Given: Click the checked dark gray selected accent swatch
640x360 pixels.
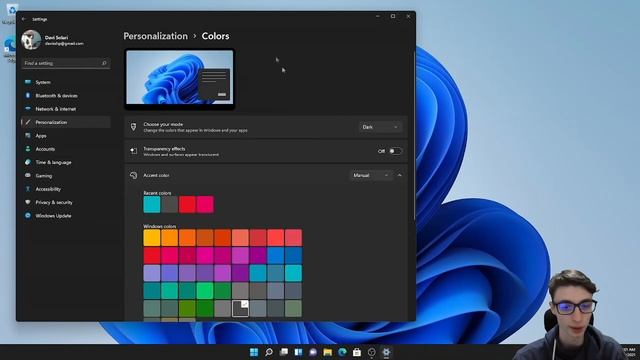Looking at the screenshot, I should [x=240, y=309].
